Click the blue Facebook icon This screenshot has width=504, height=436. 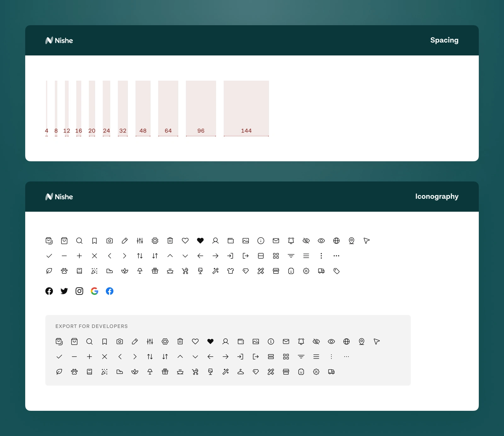pyautogui.click(x=110, y=291)
